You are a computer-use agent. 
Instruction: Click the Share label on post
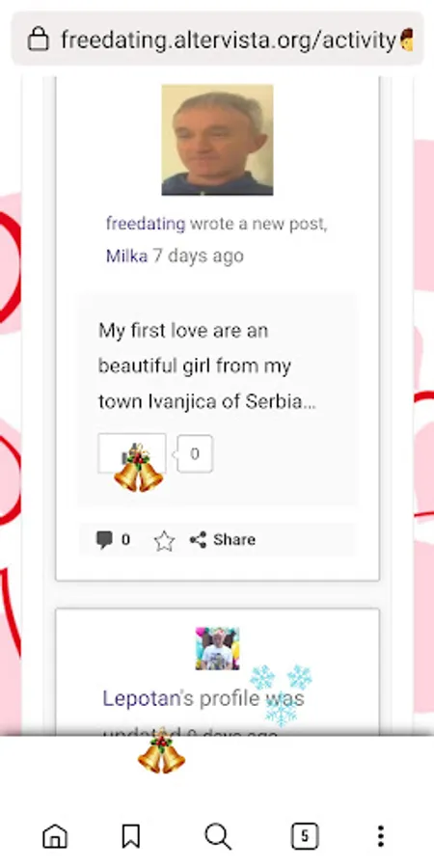point(234,540)
